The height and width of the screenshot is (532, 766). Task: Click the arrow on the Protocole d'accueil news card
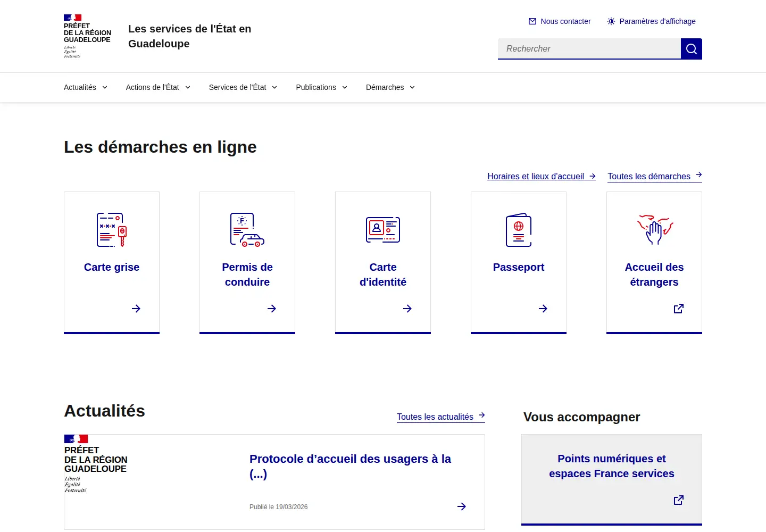click(x=462, y=506)
